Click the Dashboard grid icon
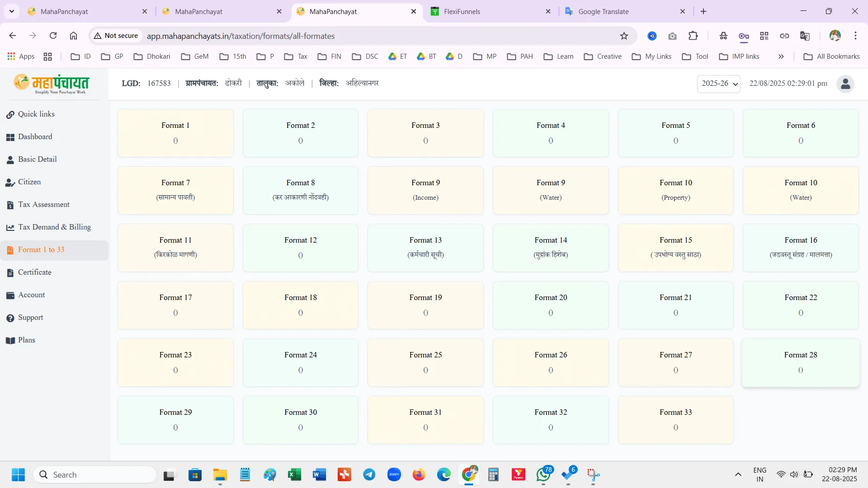 click(10, 137)
